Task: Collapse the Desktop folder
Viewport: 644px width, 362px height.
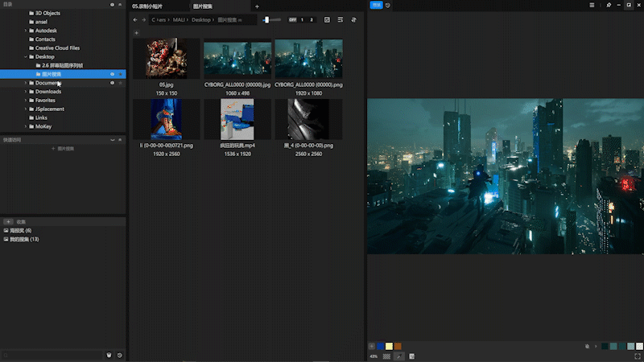Action: (26, 56)
